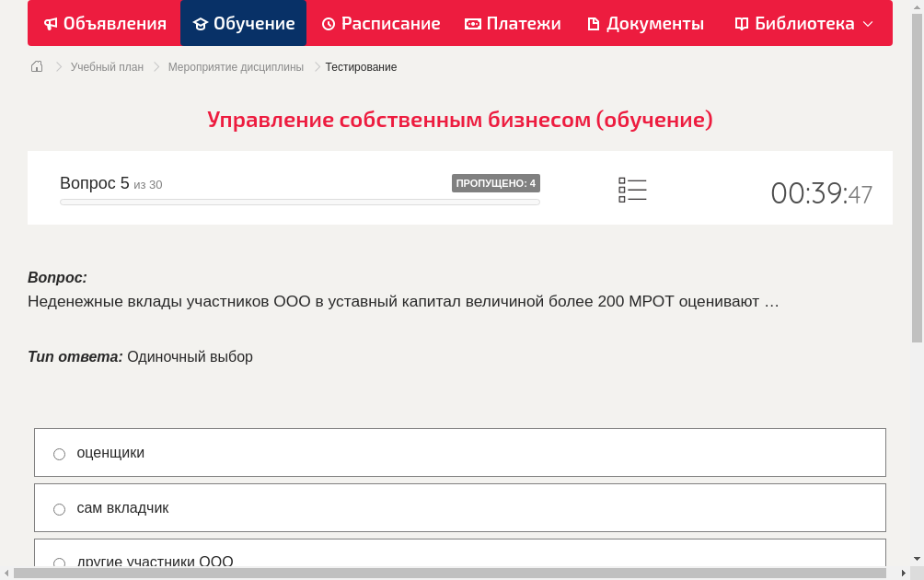Click the home icon in the breadcrumb
Screen dimensions: 924x580
point(37,66)
